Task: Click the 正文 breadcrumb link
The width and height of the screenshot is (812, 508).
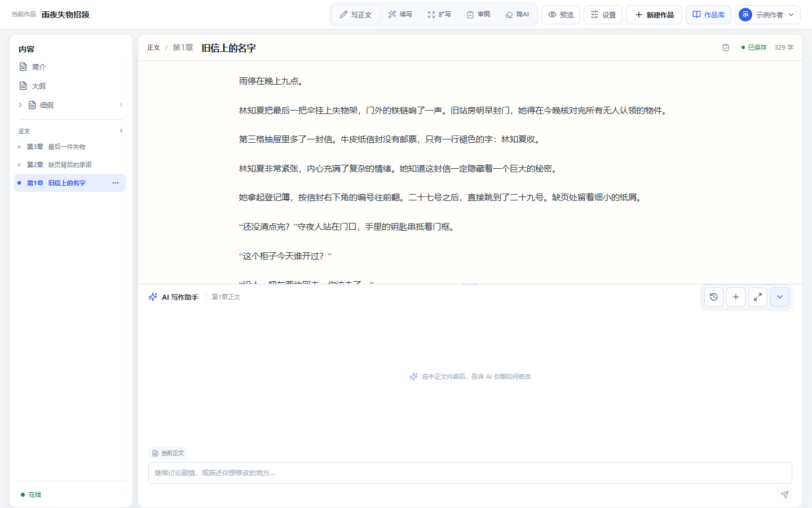Action: (x=153, y=48)
